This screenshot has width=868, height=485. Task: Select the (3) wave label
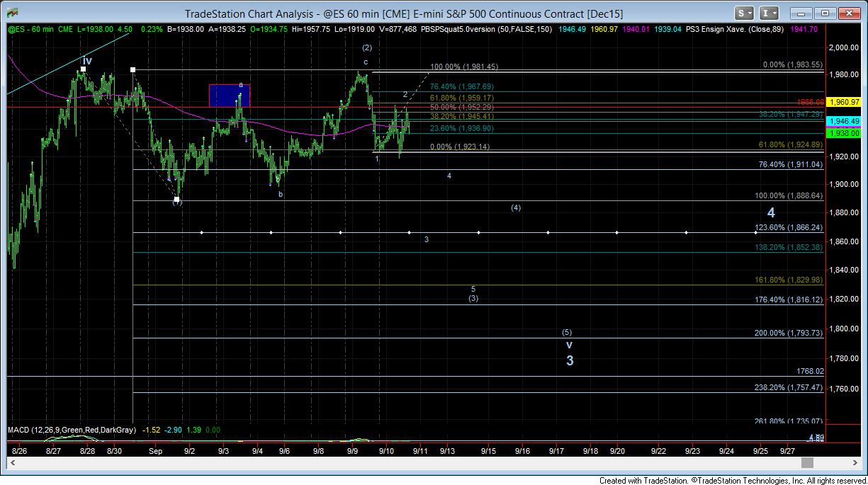pos(473,298)
